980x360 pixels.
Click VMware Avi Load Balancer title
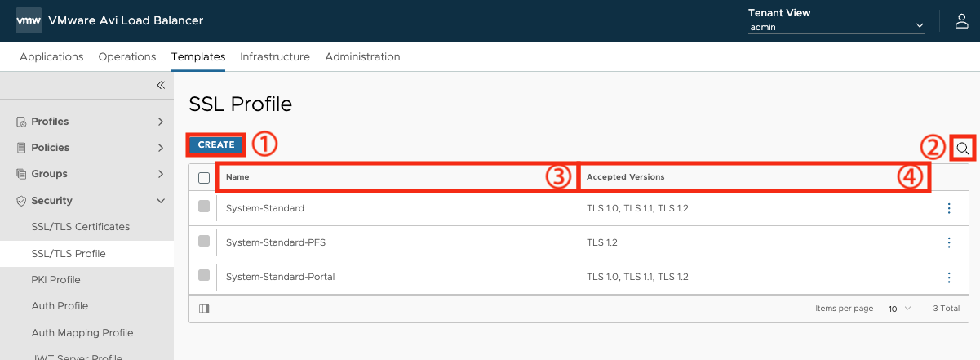tap(126, 20)
